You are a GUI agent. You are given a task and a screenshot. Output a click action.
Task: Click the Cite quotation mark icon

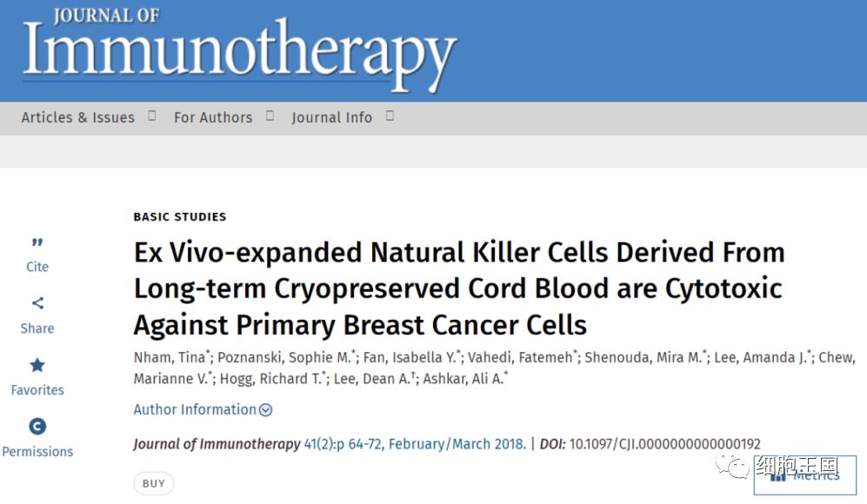pyautogui.click(x=37, y=242)
